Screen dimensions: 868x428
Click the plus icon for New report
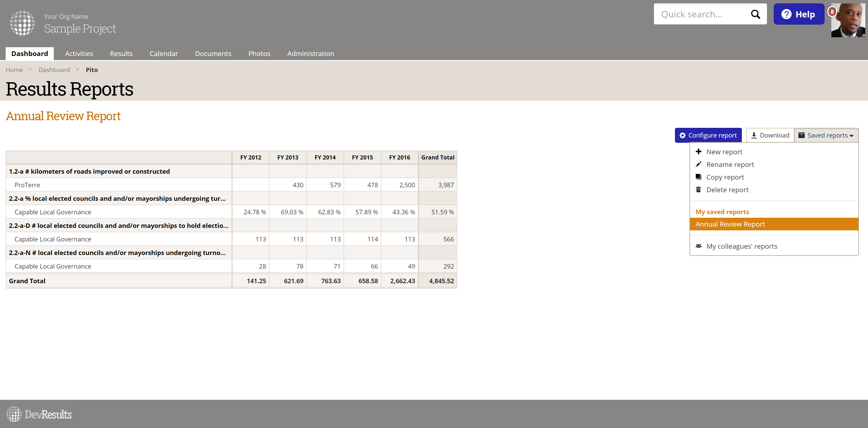(x=698, y=152)
